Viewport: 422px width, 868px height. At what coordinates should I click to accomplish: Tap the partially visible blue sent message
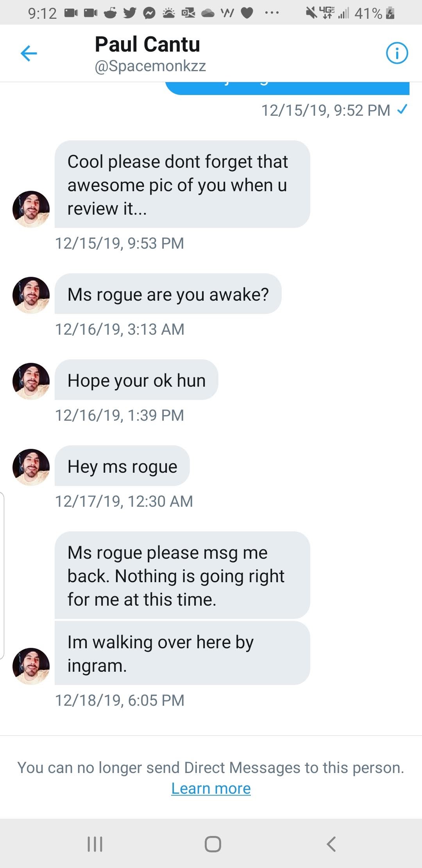click(287, 88)
